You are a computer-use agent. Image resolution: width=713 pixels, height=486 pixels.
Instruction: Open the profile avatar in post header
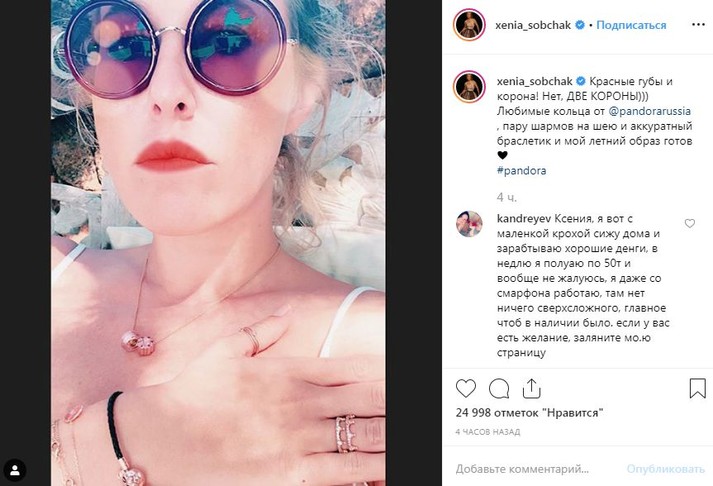click(x=468, y=24)
